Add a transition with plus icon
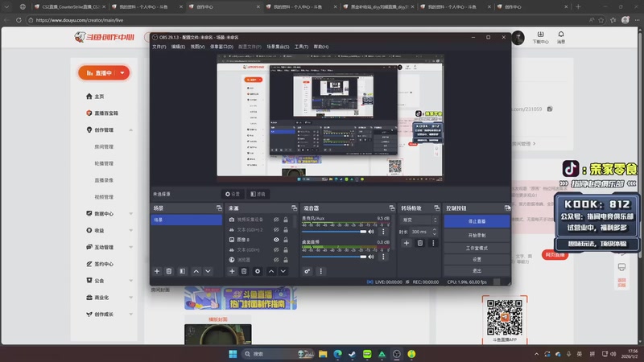This screenshot has height=362, width=644. tap(407, 243)
